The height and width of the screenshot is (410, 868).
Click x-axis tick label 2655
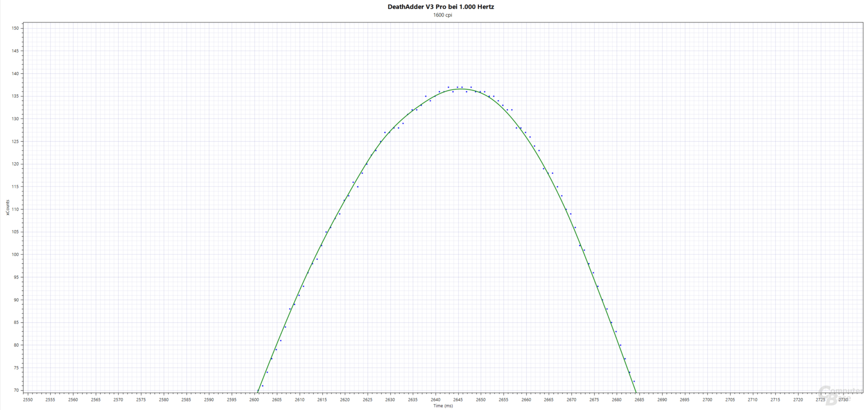pos(503,400)
